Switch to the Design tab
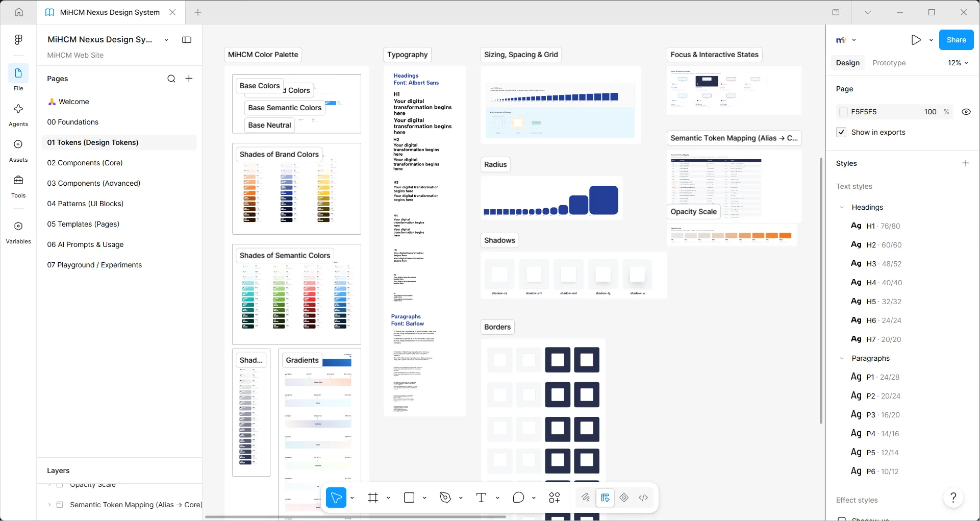 848,63
